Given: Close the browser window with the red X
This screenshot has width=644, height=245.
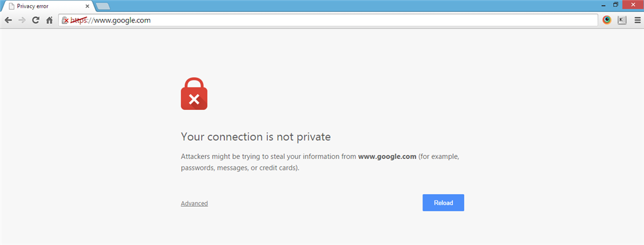Looking at the screenshot, I should point(633,4).
